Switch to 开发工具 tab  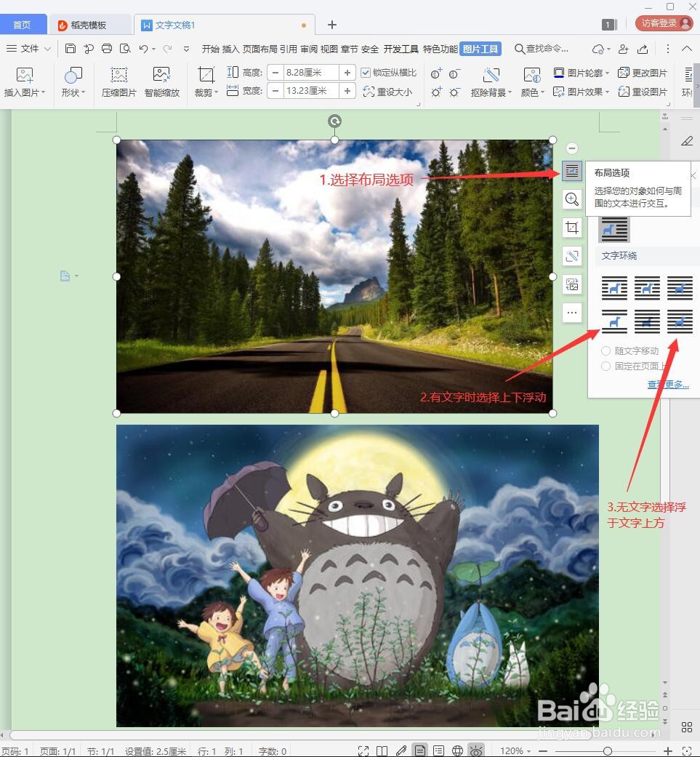[401, 49]
